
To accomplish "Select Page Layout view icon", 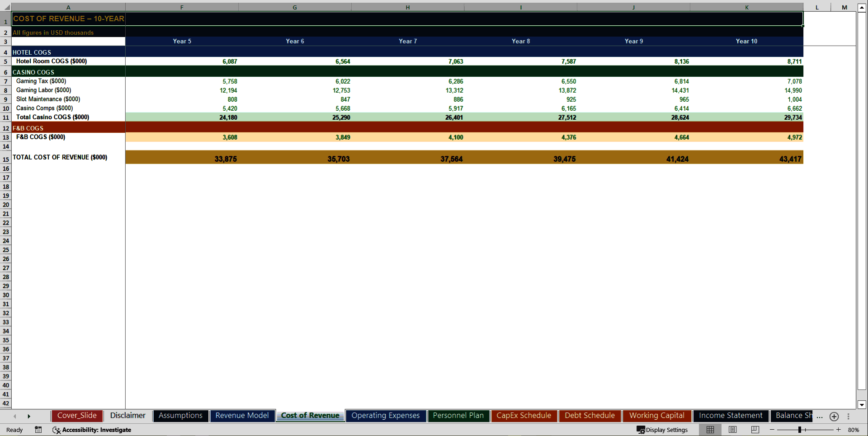I will point(732,430).
